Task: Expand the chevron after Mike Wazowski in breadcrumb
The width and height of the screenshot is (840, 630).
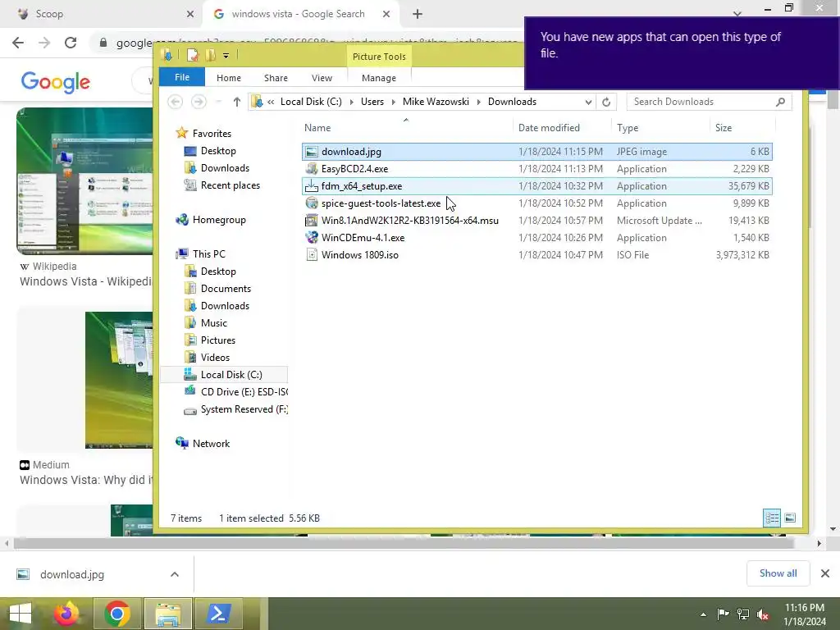Action: (478, 102)
